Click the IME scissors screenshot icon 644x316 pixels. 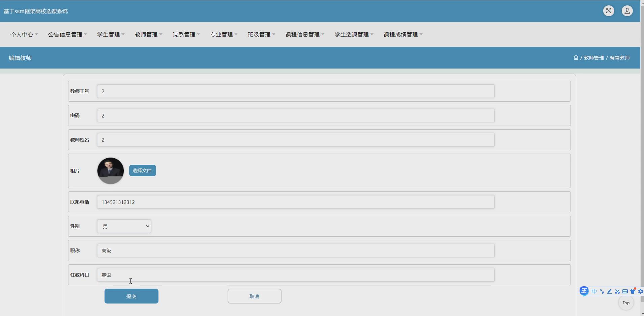[x=617, y=291]
